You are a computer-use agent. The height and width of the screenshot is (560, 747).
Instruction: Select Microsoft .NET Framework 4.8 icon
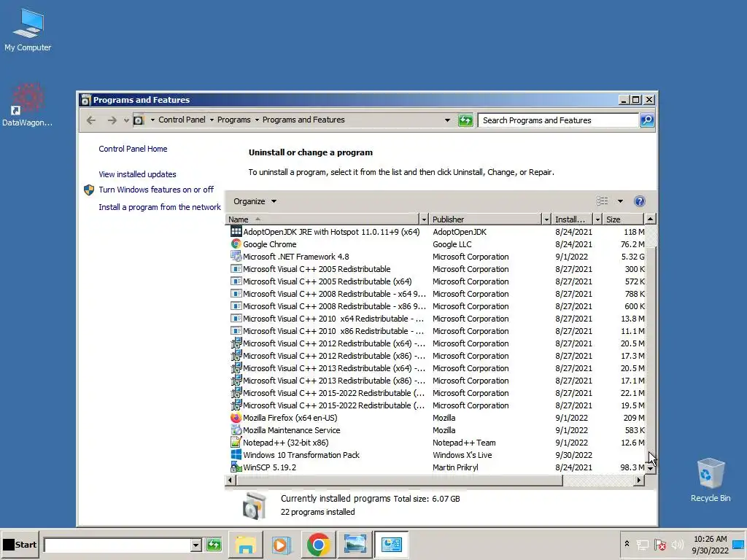[x=236, y=256]
